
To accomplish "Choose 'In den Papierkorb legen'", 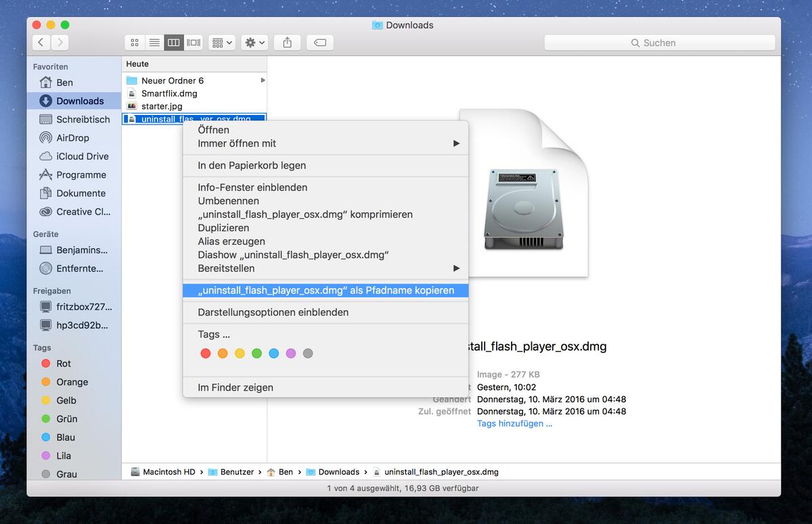I will pos(252,166).
